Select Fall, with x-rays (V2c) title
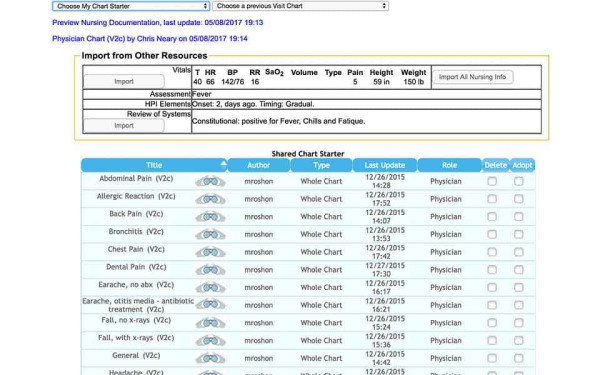The height and width of the screenshot is (375, 600). [136, 338]
